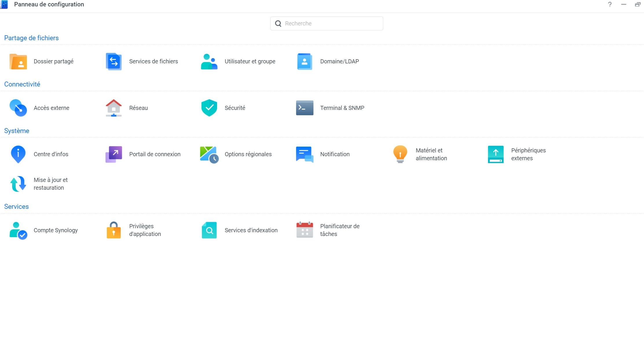The image size is (644, 356).
Task: Click Compte Synology account icon
Action: [18, 230]
